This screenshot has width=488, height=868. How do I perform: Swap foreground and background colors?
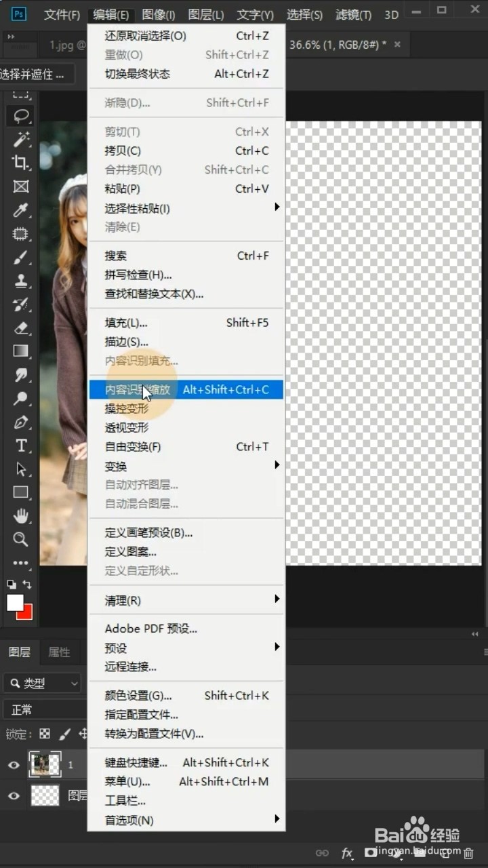[27, 584]
